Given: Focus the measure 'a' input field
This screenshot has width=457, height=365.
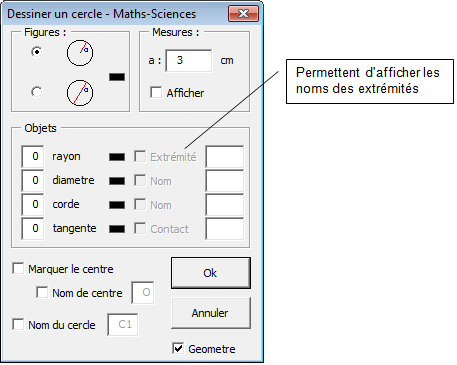Looking at the screenshot, I should 189,61.
